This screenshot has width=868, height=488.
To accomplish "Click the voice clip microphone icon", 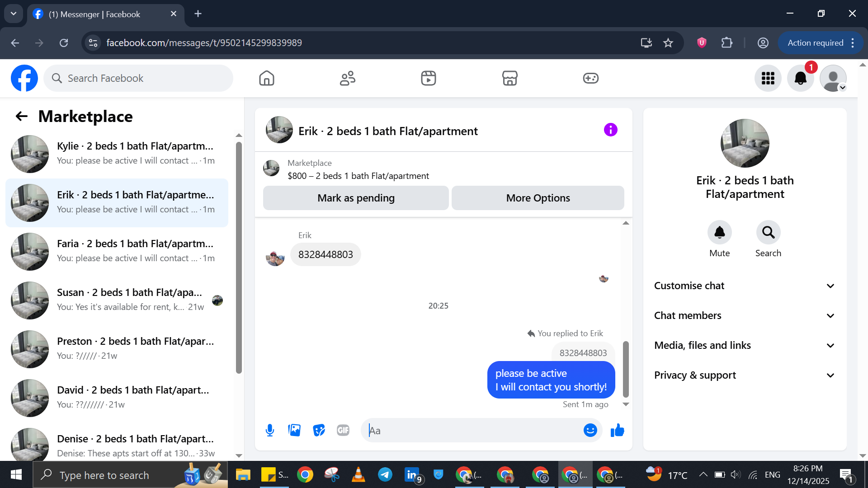I will pyautogui.click(x=270, y=430).
